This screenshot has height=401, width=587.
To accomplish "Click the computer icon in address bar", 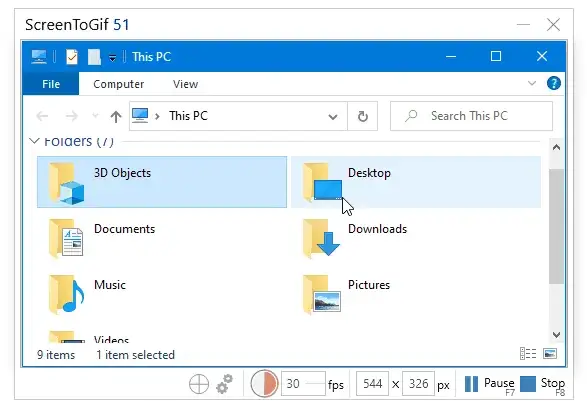I will 140,116.
